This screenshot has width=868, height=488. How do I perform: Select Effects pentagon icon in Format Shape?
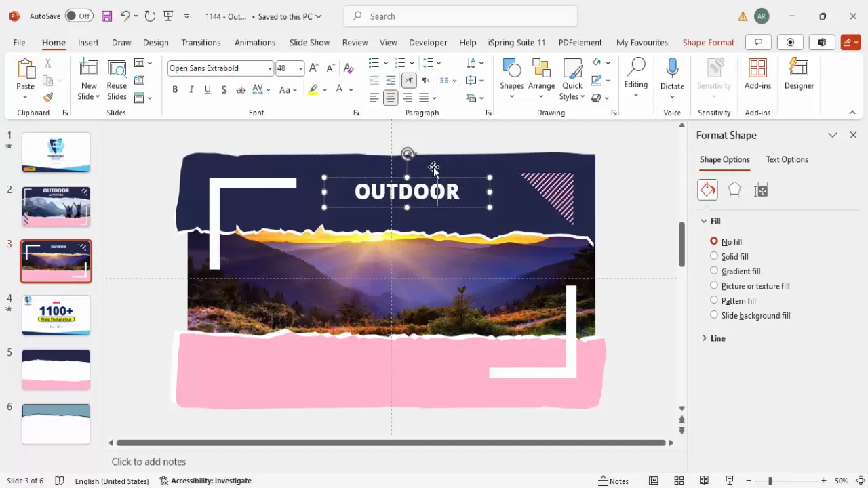pyautogui.click(x=734, y=190)
